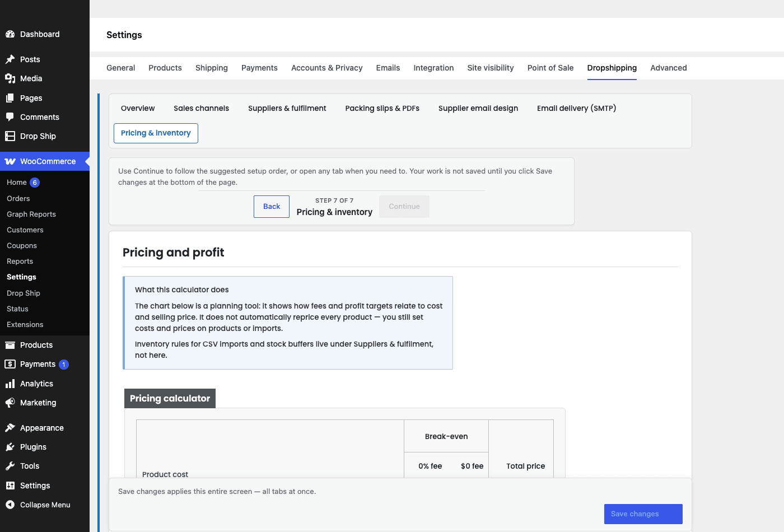Open Suppliers & fulfilment sub-tab
This screenshot has width=784, height=532.
point(287,109)
